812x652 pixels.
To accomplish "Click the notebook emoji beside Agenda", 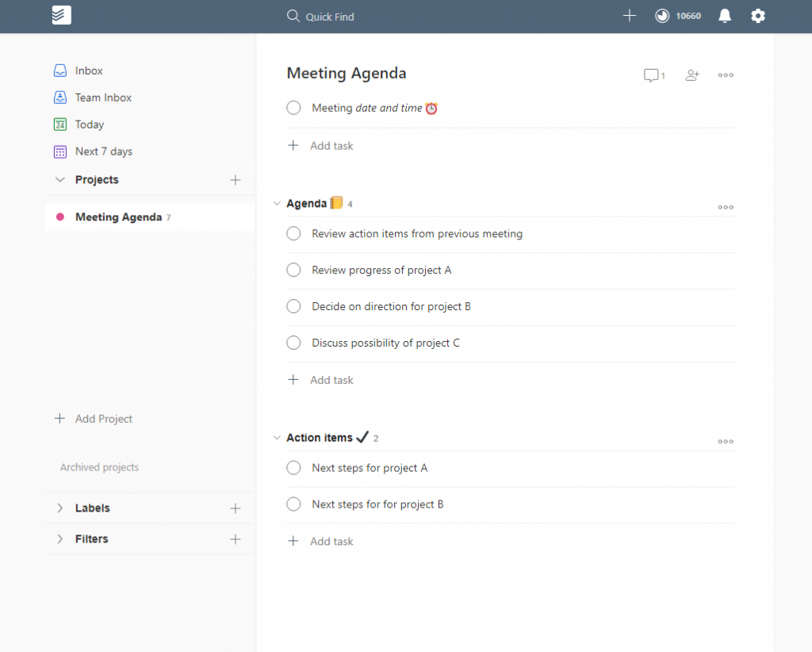I will [x=336, y=202].
